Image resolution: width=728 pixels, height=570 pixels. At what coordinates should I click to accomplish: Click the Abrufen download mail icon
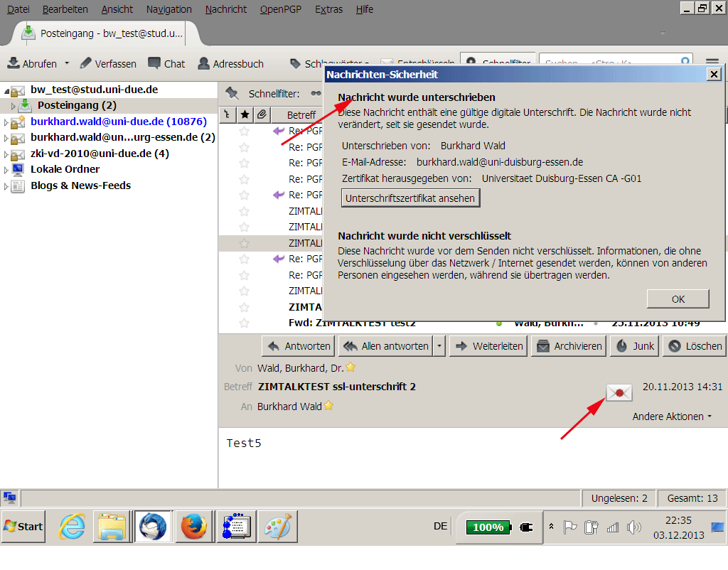[x=14, y=63]
